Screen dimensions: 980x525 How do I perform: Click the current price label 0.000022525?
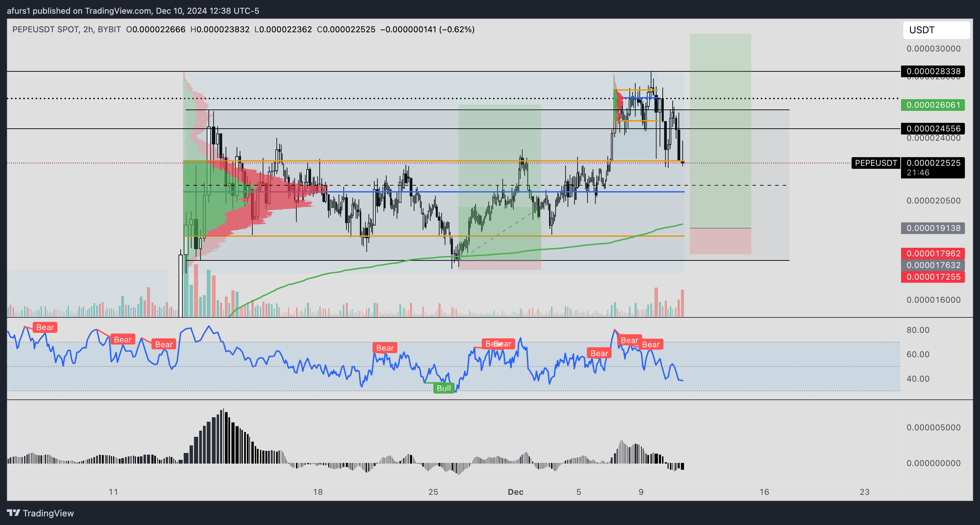coord(933,163)
